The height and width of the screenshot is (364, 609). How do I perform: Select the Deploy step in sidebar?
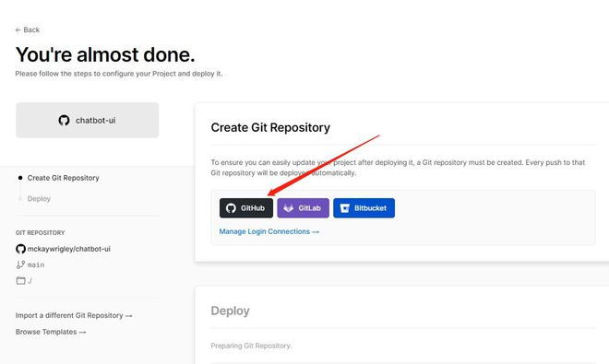pos(39,199)
